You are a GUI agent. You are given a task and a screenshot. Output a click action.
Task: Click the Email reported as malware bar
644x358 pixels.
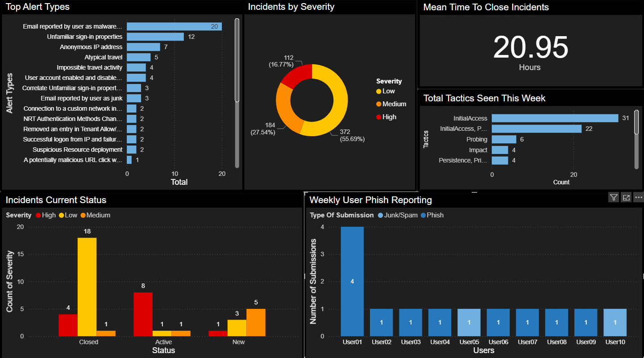[174, 26]
